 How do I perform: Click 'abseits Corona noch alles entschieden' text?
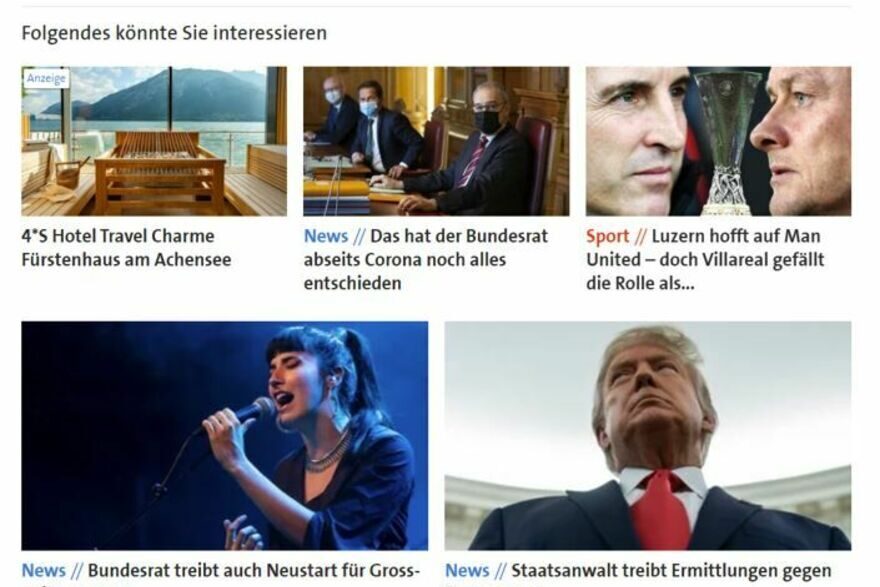point(405,271)
